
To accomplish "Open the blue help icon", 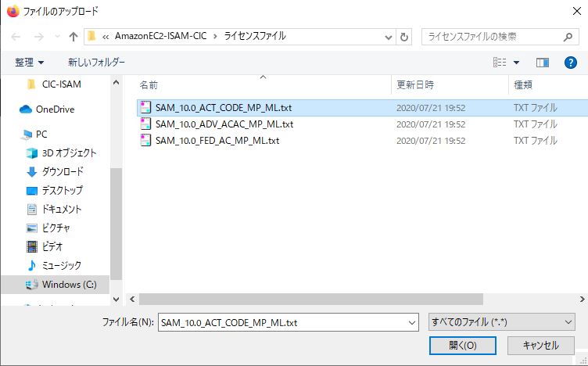I will pyautogui.click(x=570, y=63).
